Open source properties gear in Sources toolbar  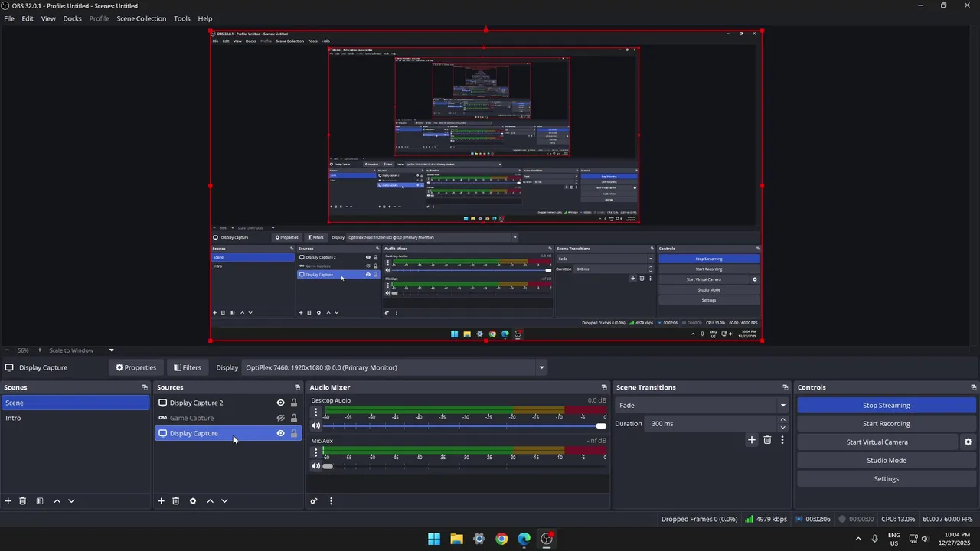pyautogui.click(x=193, y=501)
